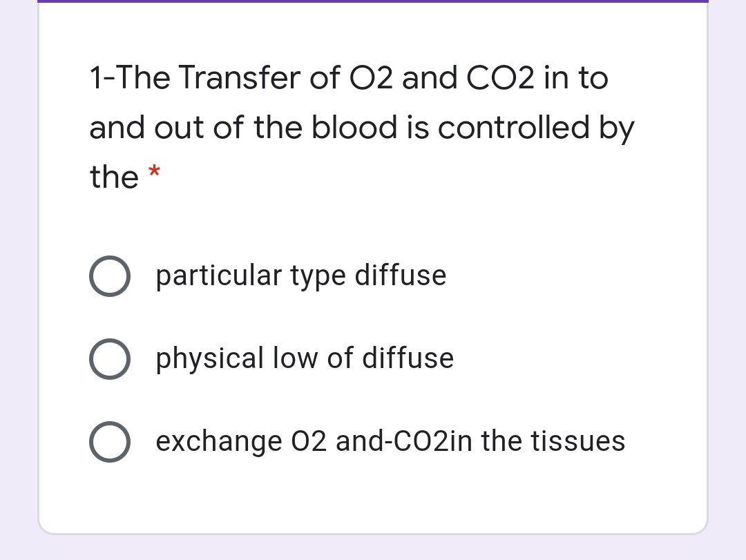Click the purple bar above the card

[x=373, y=3]
